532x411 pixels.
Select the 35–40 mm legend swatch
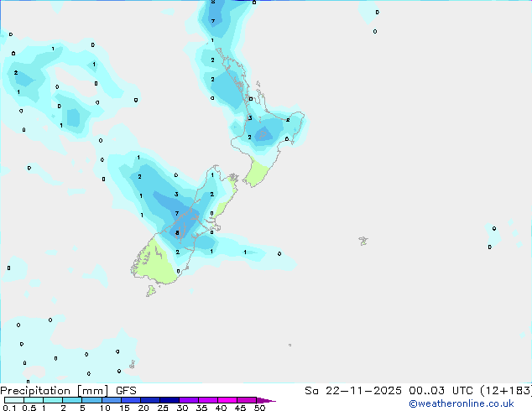pos(208,400)
